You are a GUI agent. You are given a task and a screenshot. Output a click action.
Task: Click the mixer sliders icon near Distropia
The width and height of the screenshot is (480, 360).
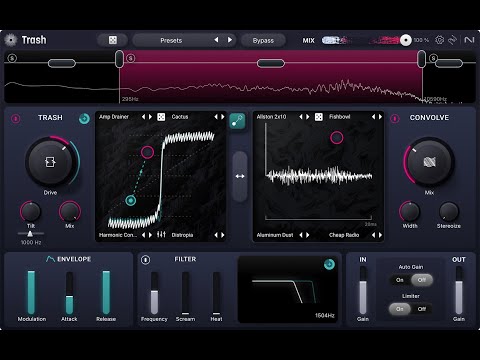(x=161, y=235)
